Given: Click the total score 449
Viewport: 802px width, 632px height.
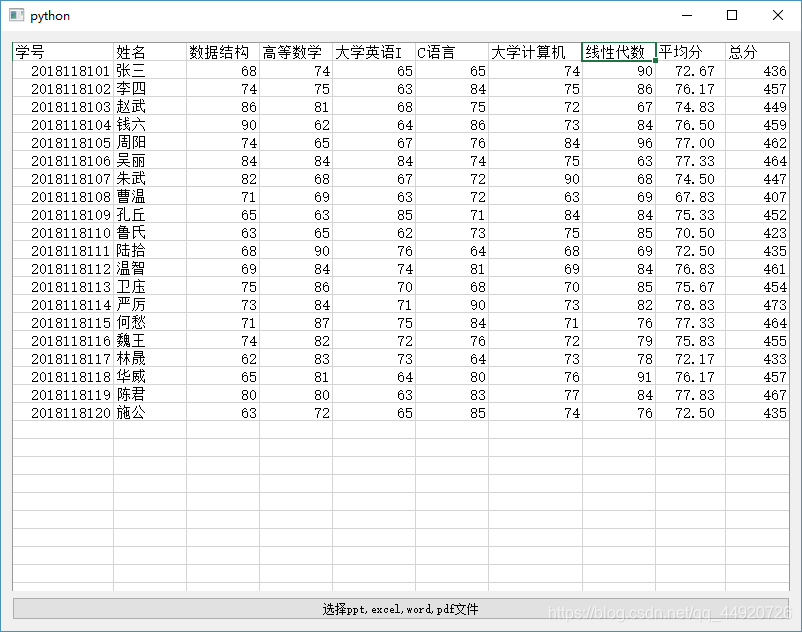Looking at the screenshot, I should tap(758, 106).
